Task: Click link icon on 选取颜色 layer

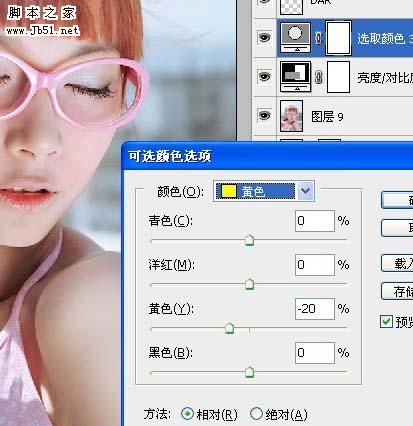Action: [x=318, y=38]
